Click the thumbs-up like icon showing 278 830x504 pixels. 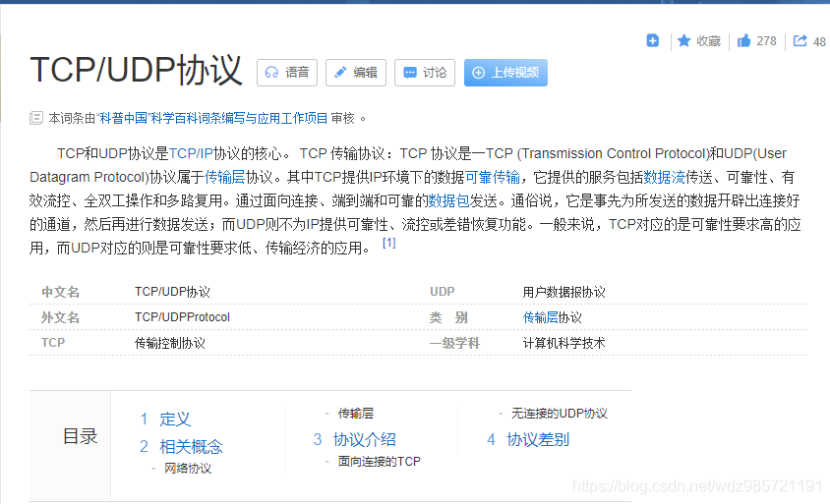pos(743,40)
